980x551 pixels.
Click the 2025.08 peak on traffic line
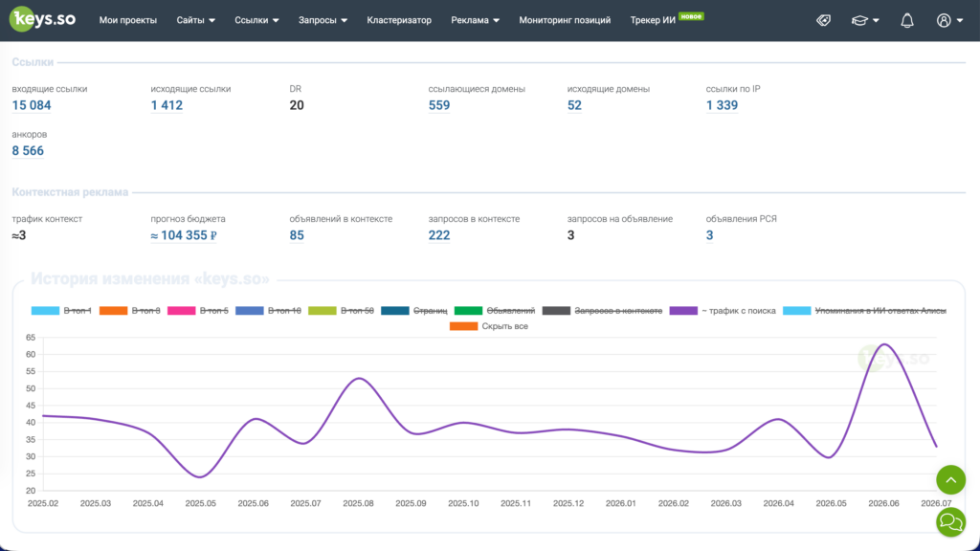pyautogui.click(x=359, y=378)
